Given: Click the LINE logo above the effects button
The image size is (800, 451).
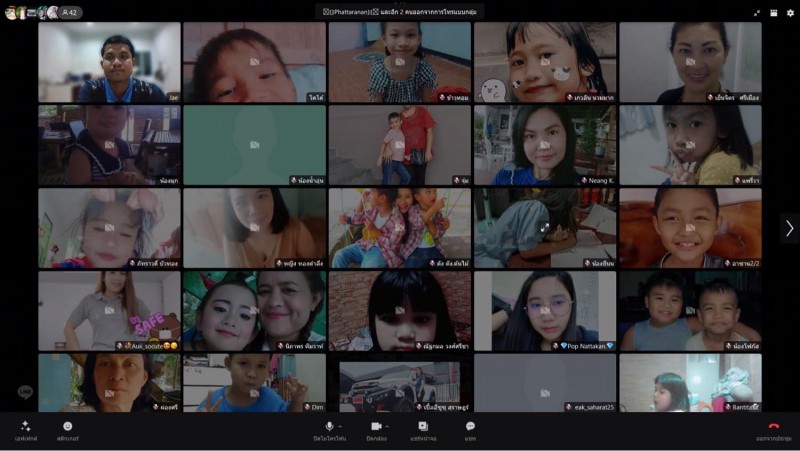Looking at the screenshot, I should coord(25,392).
